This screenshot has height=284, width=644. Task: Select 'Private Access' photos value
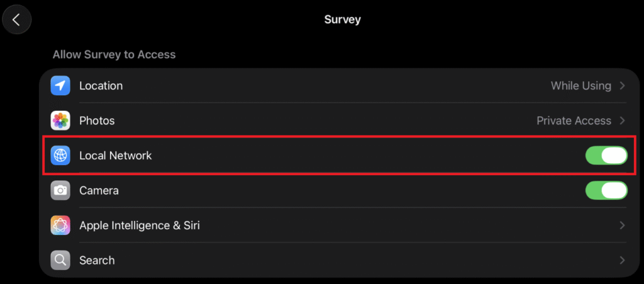574,120
